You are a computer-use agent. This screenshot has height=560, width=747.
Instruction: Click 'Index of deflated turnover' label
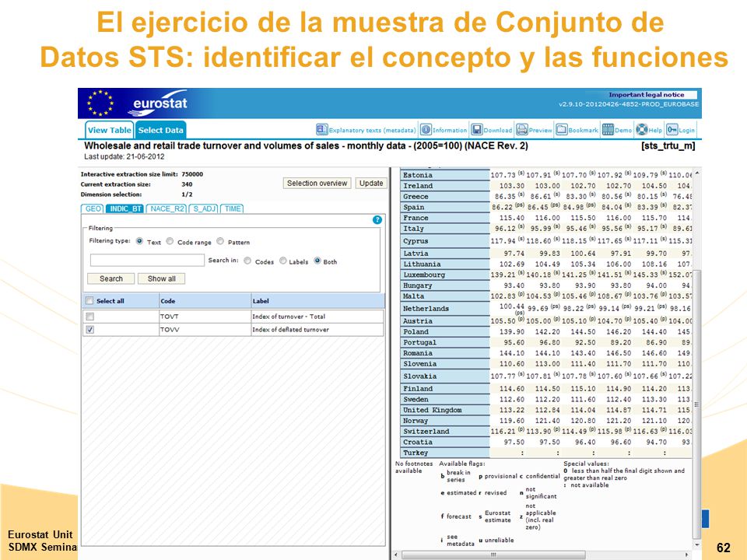[x=290, y=330]
